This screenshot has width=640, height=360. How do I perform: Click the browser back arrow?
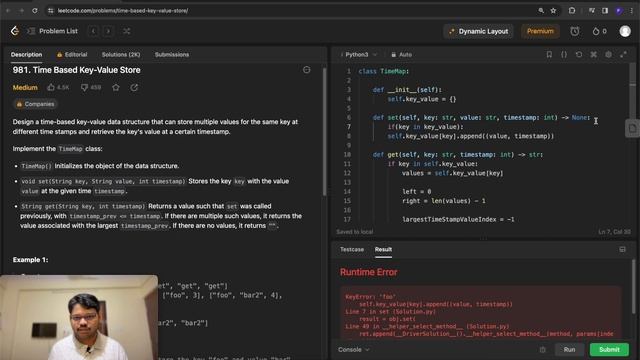8,11
